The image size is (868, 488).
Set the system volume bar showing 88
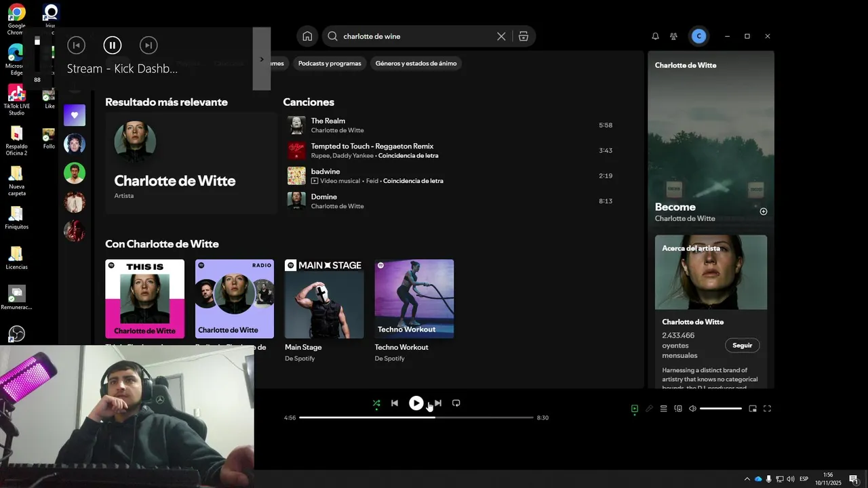[x=37, y=54]
